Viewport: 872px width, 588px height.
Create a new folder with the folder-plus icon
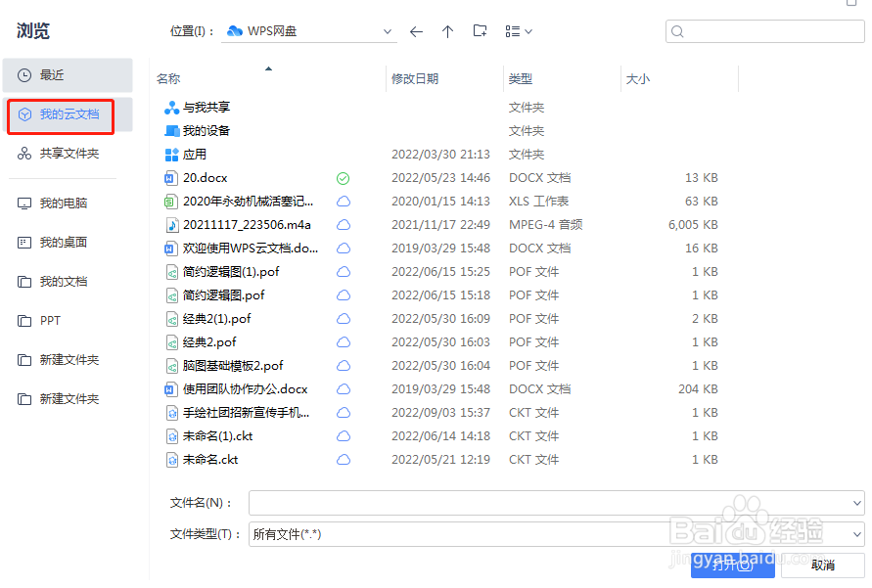[480, 31]
